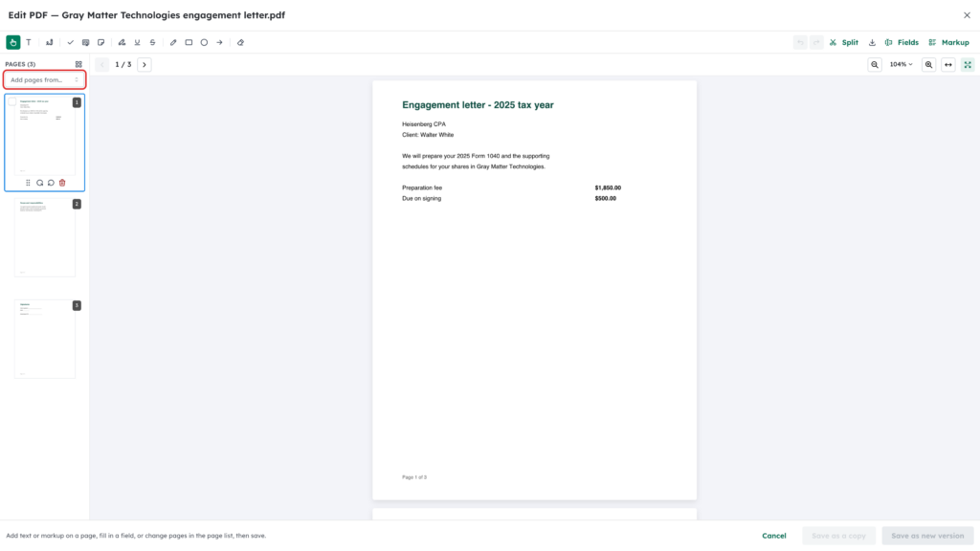Fit page to width
980x551 pixels.
point(948,64)
